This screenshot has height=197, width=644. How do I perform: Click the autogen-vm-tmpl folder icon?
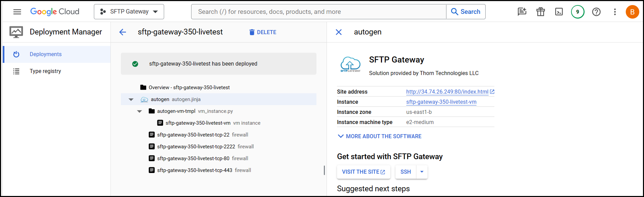click(152, 111)
